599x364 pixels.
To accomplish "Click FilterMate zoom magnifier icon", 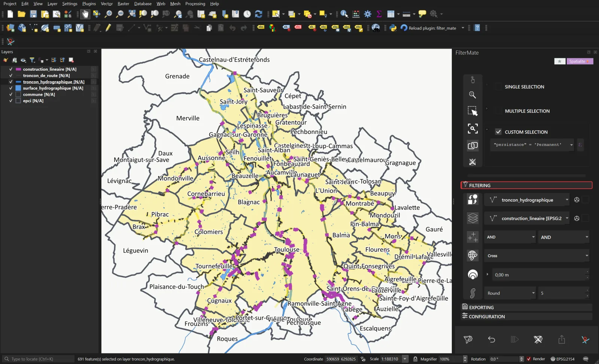I will pos(472,95).
